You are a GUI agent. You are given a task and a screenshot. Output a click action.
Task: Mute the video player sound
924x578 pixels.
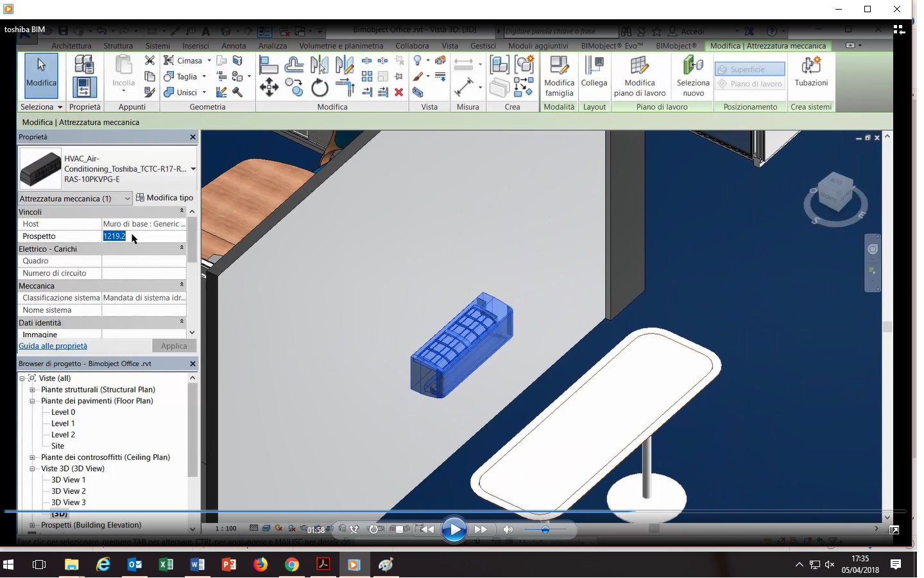tap(508, 530)
